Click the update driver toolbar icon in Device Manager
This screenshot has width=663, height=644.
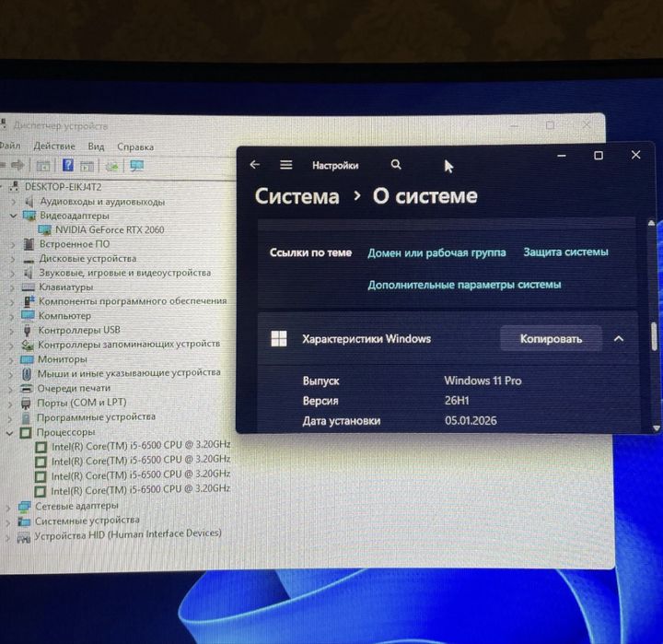point(111,166)
